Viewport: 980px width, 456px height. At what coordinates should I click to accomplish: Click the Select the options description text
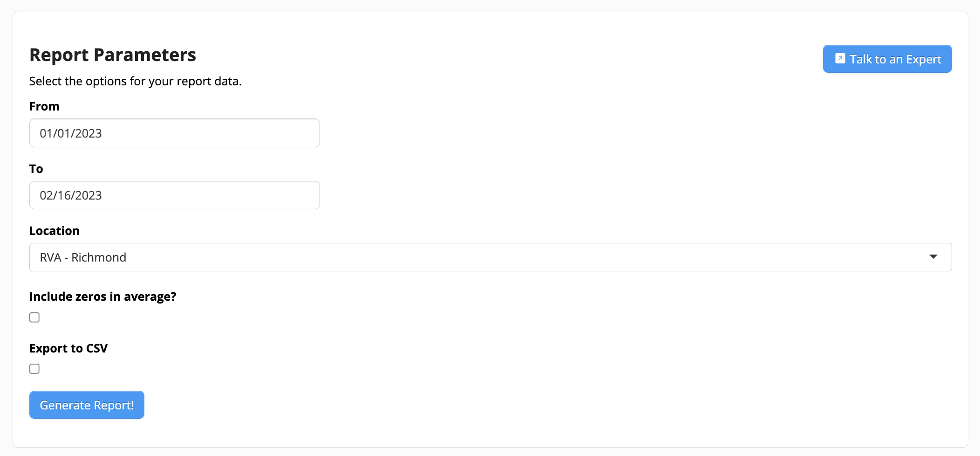135,81
